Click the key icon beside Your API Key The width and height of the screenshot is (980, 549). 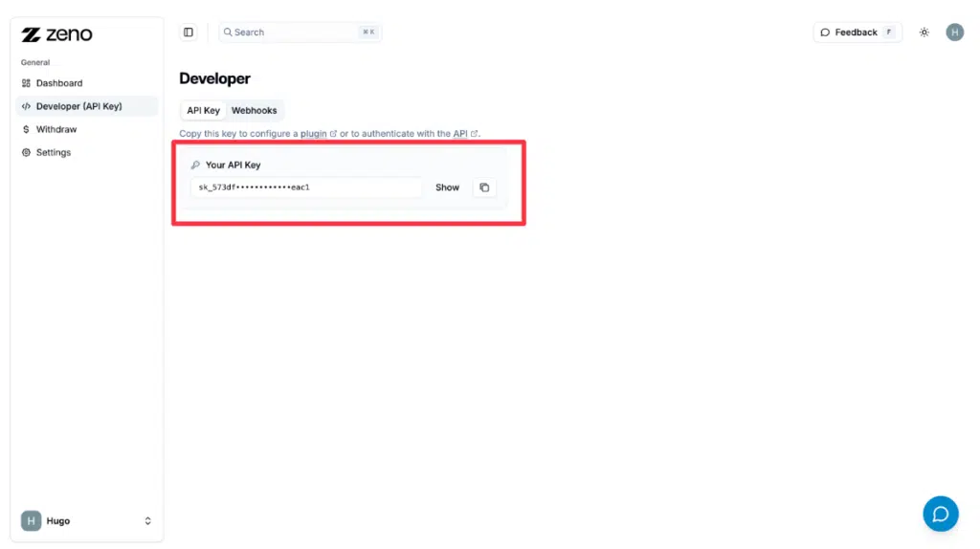coord(196,165)
